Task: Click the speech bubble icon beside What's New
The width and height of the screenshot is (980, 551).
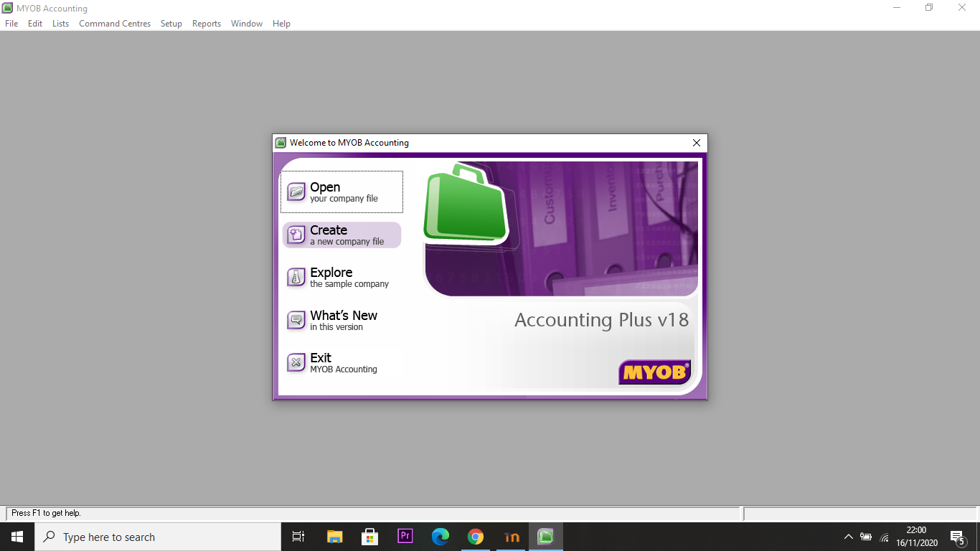Action: tap(296, 320)
